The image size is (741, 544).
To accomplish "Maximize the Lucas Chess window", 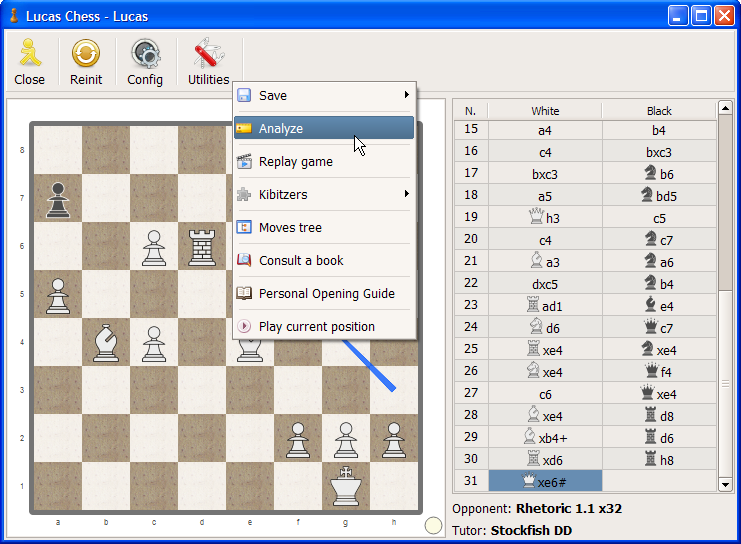I will point(701,16).
